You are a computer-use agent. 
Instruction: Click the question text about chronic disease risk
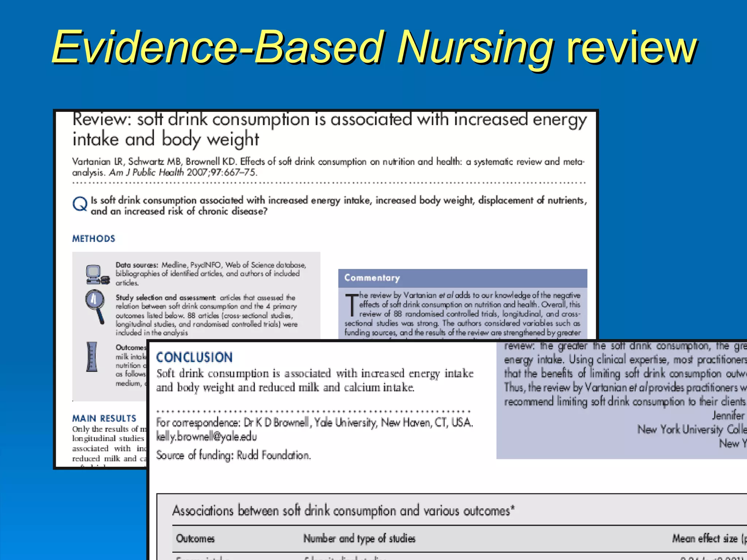coord(338,206)
